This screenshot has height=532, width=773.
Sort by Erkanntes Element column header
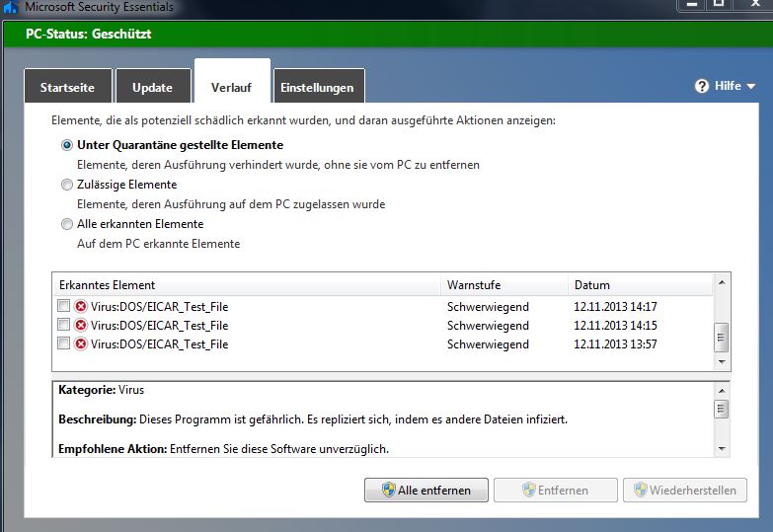coord(247,285)
